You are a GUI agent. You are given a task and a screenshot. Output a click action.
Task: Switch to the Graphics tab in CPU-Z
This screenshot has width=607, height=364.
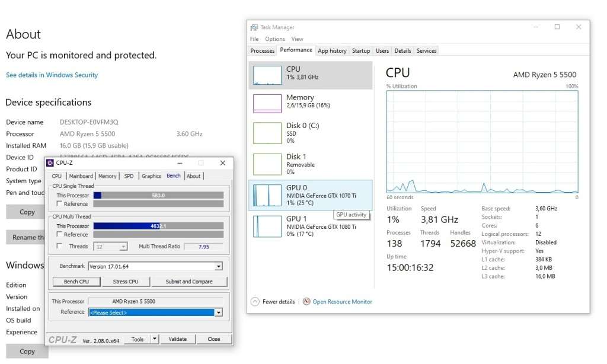152,175
